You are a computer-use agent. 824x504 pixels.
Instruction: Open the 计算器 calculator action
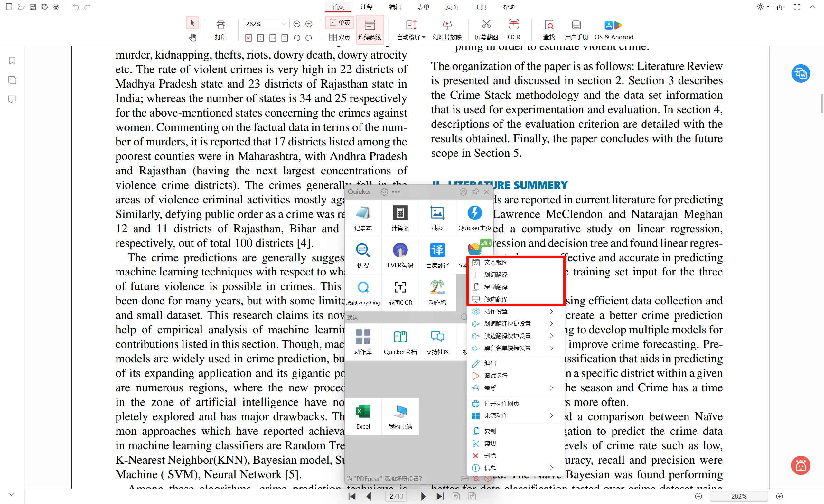(x=400, y=218)
